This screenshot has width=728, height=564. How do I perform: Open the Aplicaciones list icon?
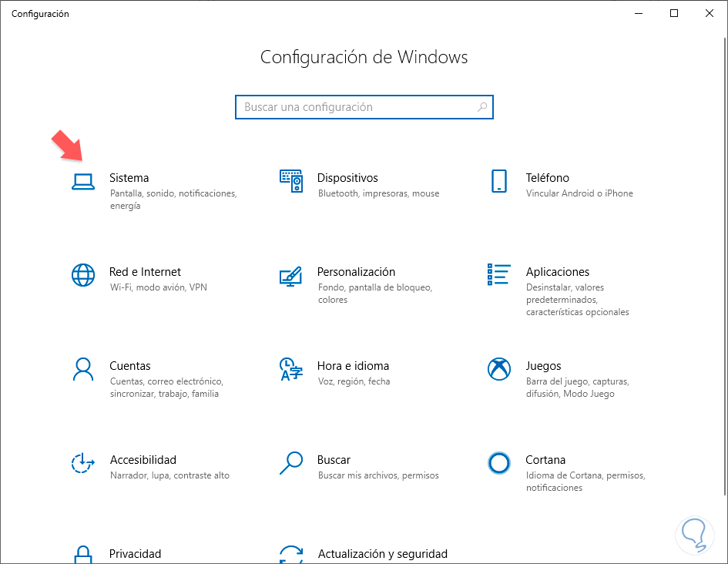click(x=499, y=274)
